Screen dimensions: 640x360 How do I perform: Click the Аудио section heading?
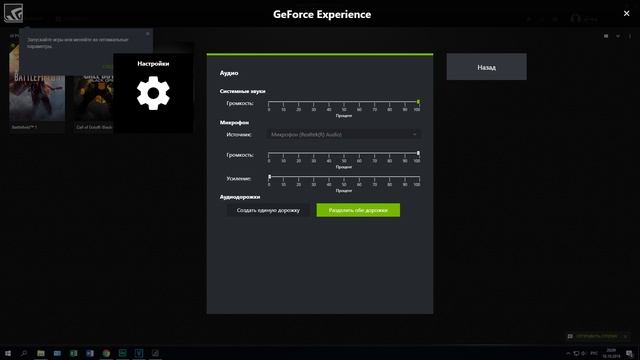[229, 73]
